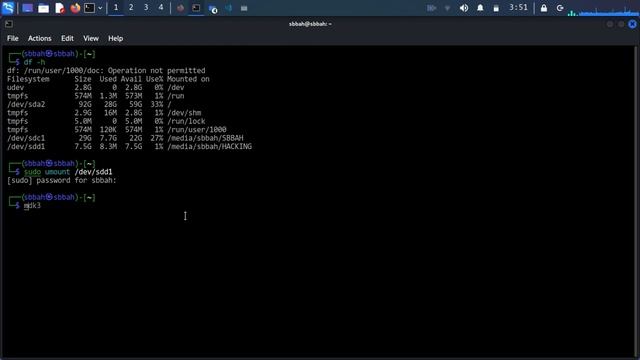The width and height of the screenshot is (640, 360).
Task: Click the battery/power manager tray icon
Action: tap(496, 8)
